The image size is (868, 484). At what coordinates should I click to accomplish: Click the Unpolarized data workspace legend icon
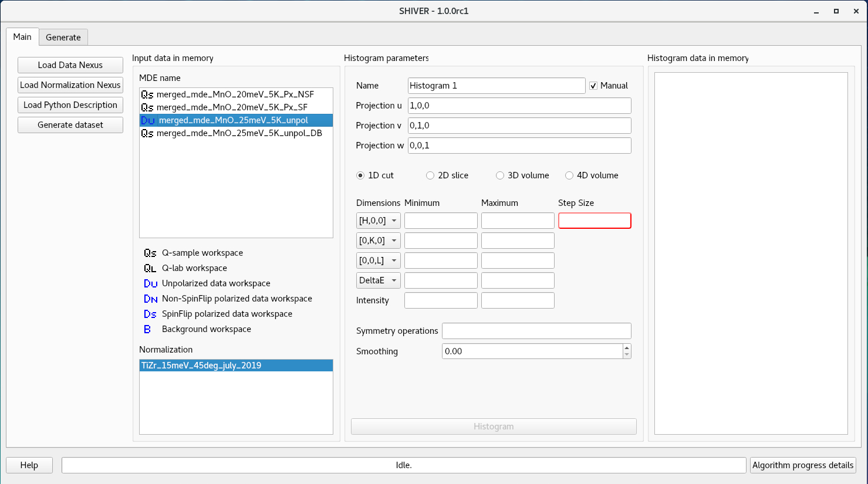[150, 283]
